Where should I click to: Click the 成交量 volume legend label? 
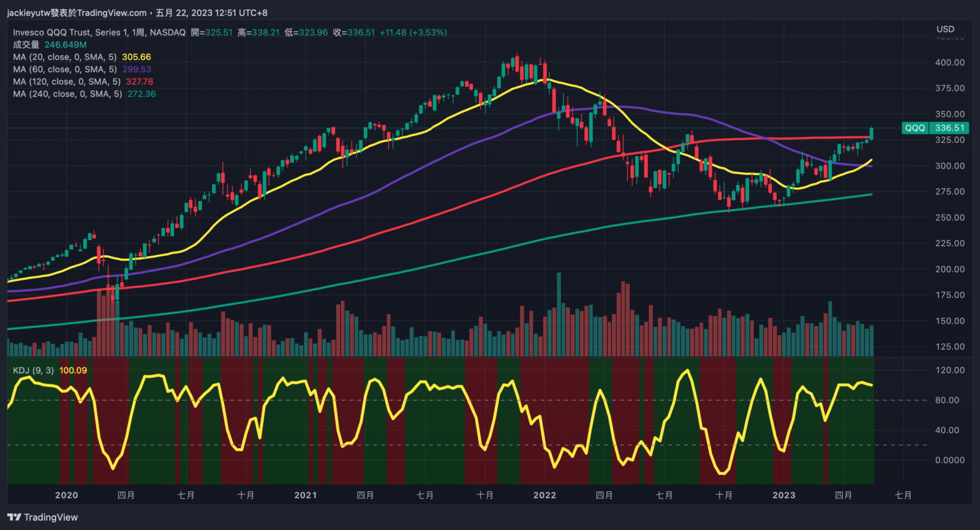coord(26,45)
